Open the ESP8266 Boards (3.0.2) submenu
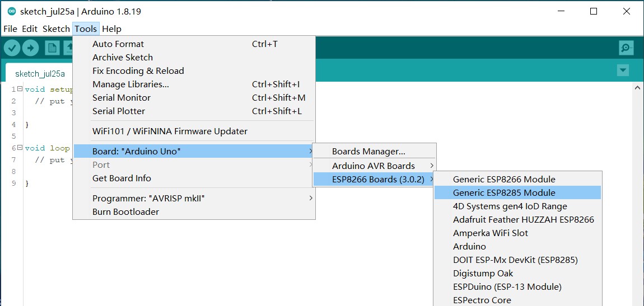Viewport: 644px width, 306px height. point(374,179)
